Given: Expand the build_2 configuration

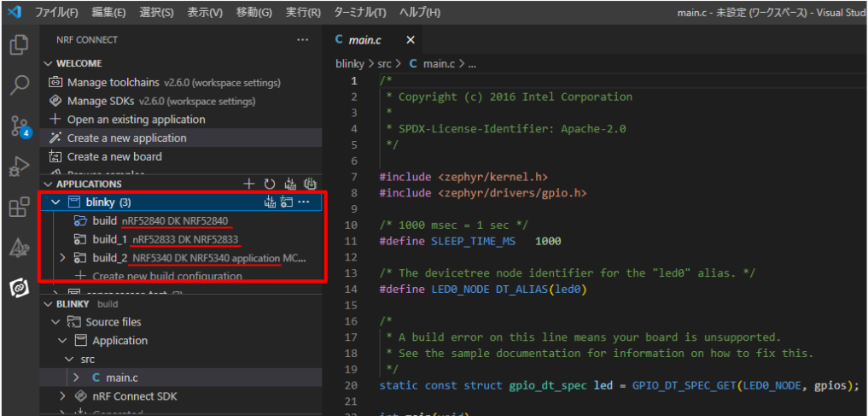Looking at the screenshot, I should [62, 258].
